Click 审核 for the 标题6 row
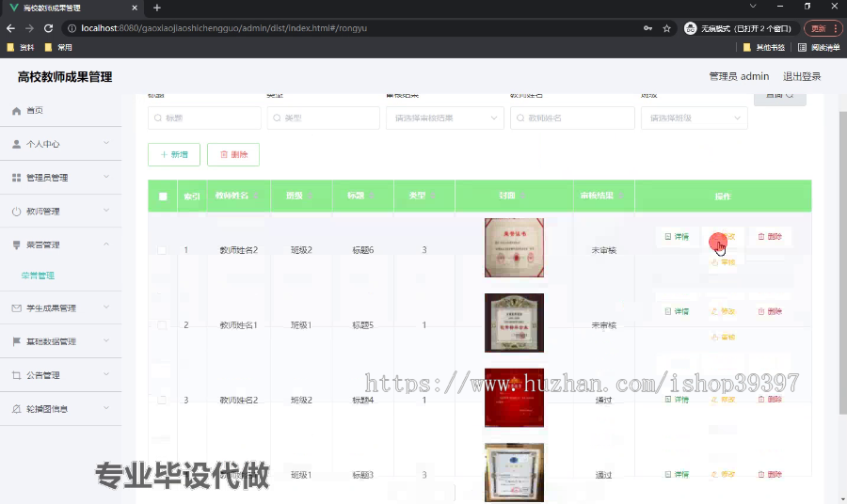The height and width of the screenshot is (504, 847). coord(723,262)
